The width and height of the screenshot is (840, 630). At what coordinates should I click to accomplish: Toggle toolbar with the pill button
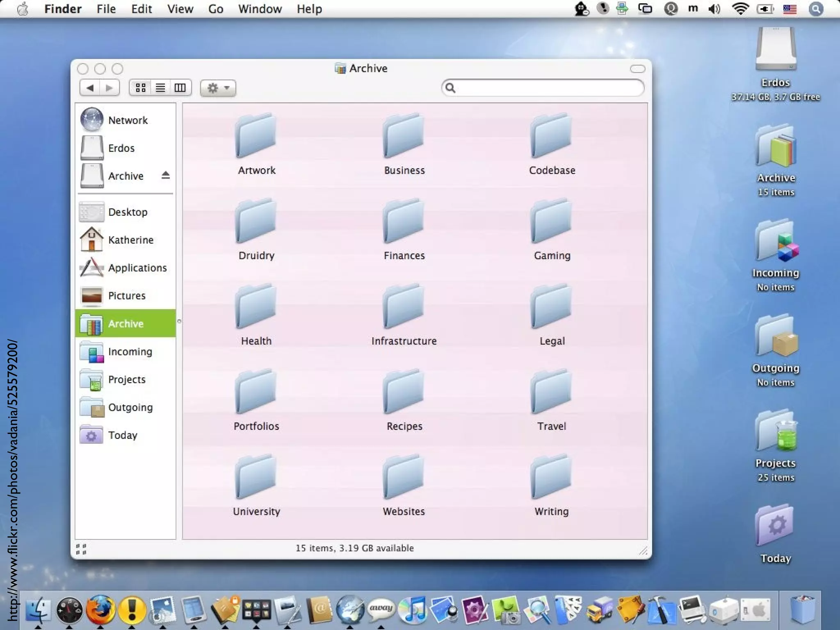tap(637, 68)
